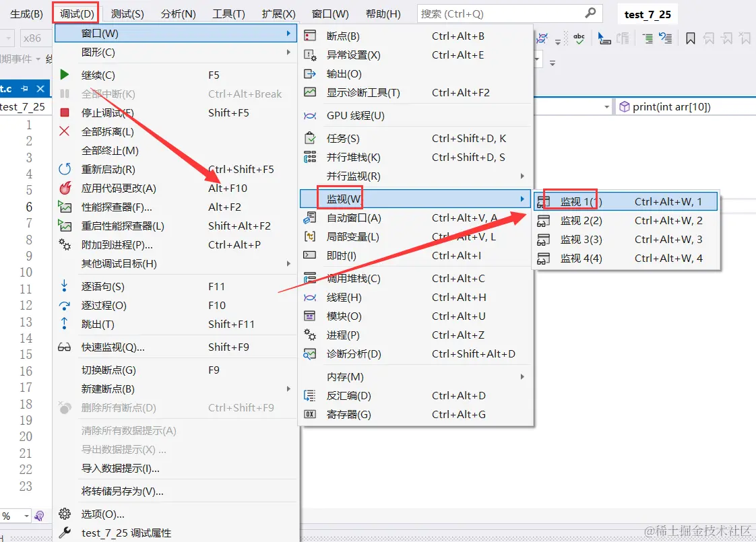Select 监视 3(3) from the submenu

[627, 240]
